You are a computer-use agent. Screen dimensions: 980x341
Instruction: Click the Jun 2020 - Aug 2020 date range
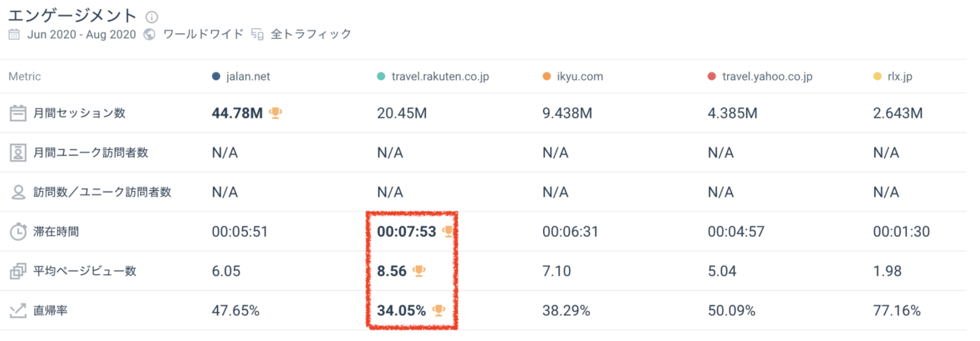82,35
